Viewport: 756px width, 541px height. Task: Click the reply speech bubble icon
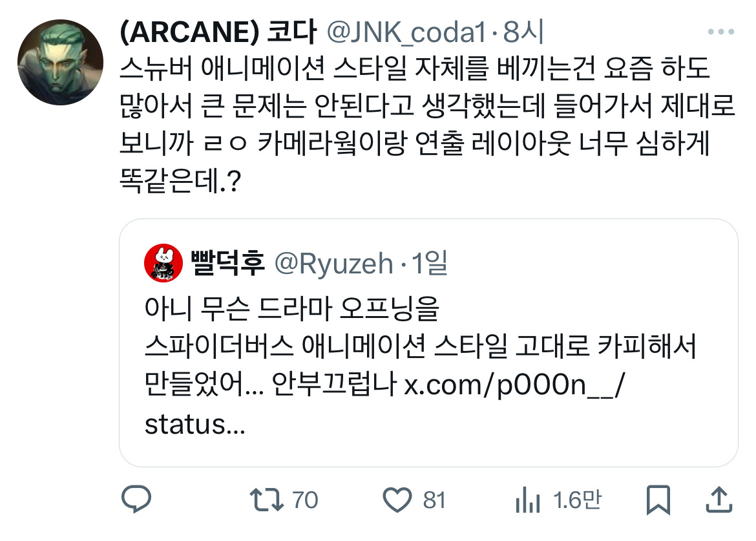coord(136,500)
